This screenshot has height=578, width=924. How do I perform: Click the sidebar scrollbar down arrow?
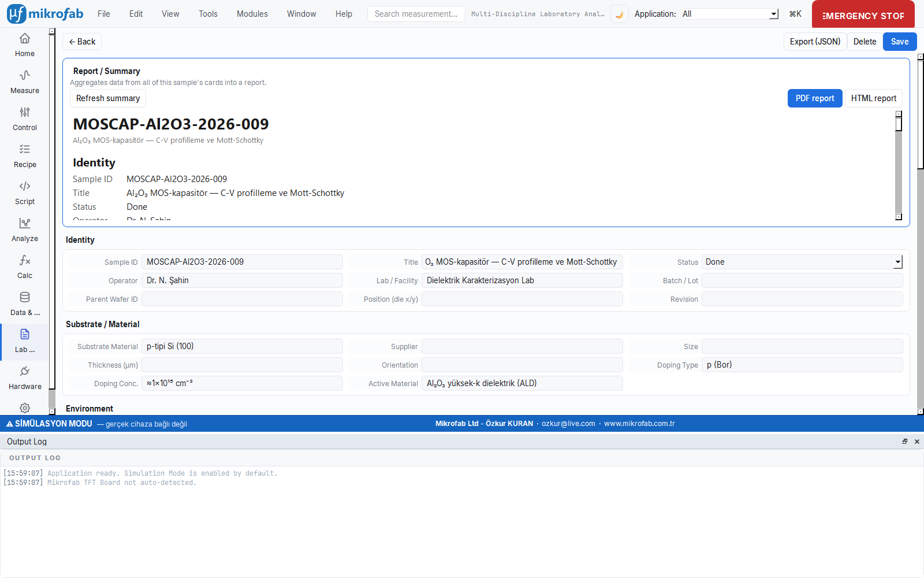(52, 412)
